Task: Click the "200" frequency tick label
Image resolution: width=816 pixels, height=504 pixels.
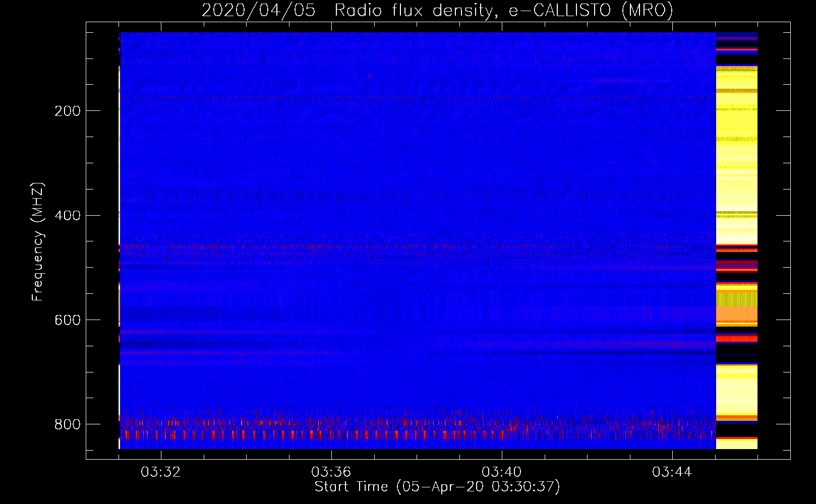Action: [x=67, y=111]
